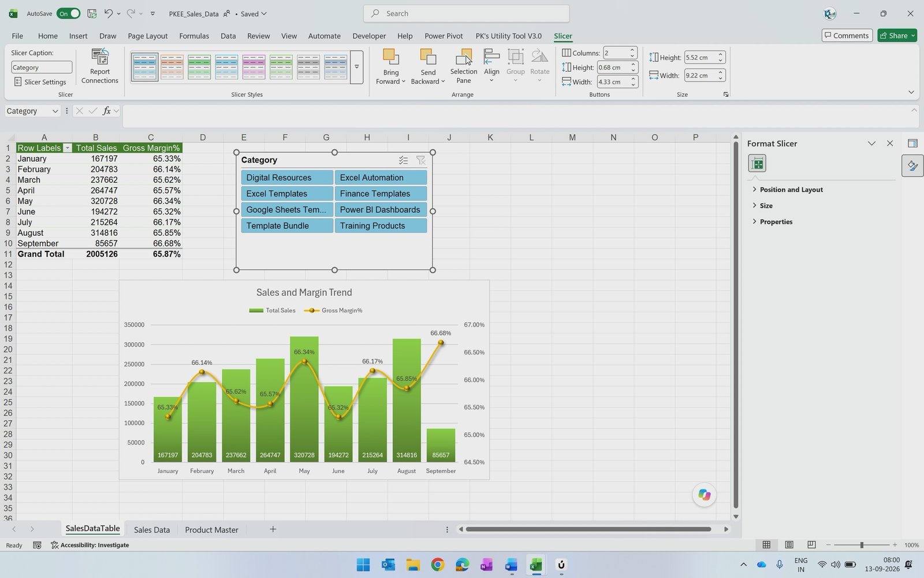Open the Selection Pane
Screen dimensions: 924x578
click(x=464, y=66)
